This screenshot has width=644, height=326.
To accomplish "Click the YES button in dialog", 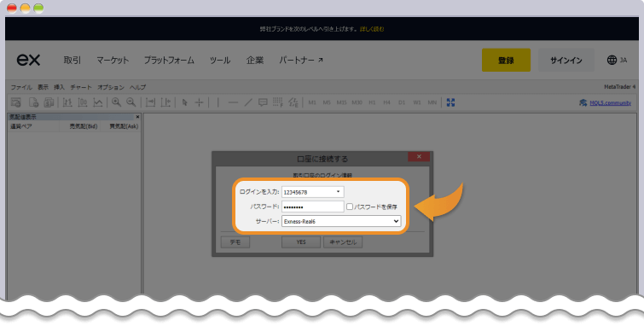I will pyautogui.click(x=301, y=242).
